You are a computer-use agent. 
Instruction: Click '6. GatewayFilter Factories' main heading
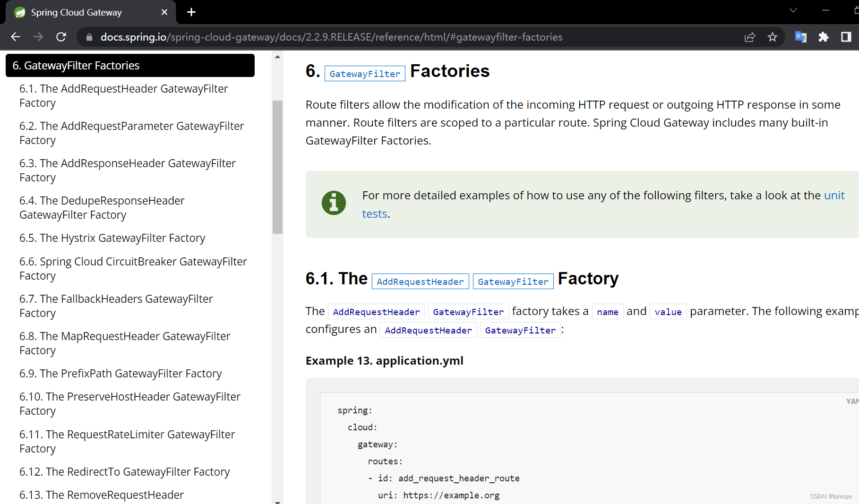398,71
